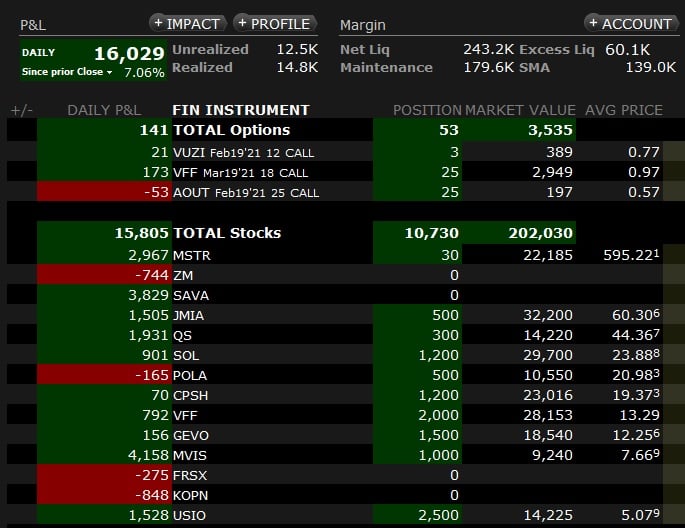Select VFF Mar19'21 18 CALL row

coord(346,172)
